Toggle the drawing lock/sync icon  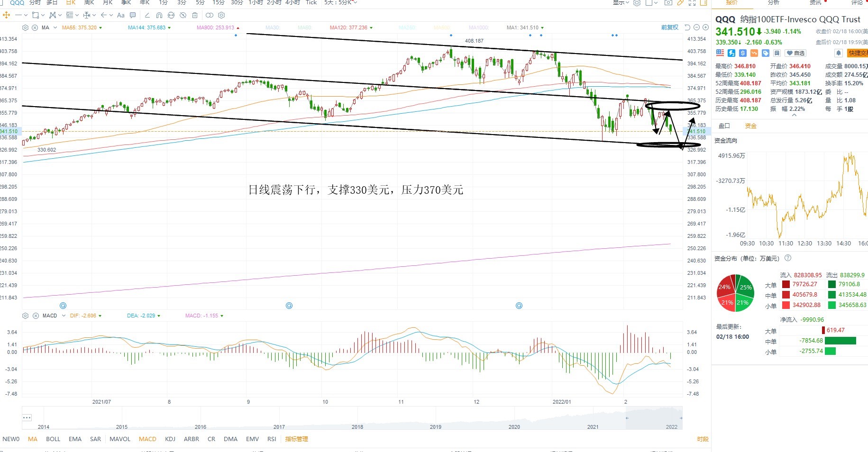171,15
